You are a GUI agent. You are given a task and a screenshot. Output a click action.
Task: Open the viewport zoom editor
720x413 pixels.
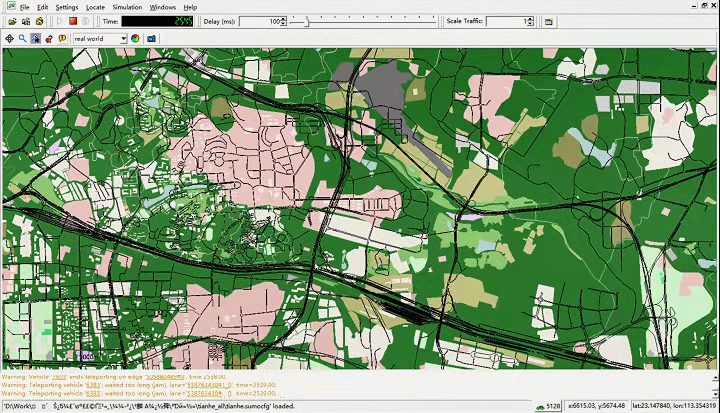click(22, 39)
